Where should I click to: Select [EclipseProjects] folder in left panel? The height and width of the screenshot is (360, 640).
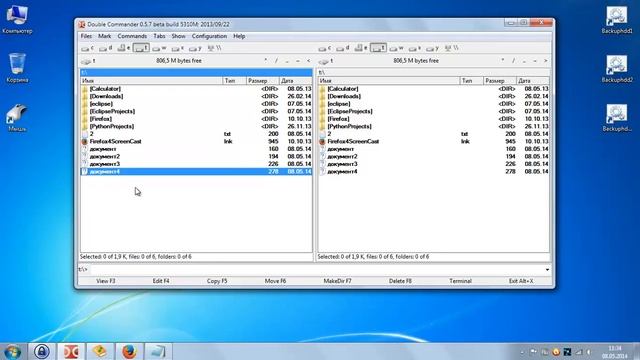pyautogui.click(x=196, y=111)
